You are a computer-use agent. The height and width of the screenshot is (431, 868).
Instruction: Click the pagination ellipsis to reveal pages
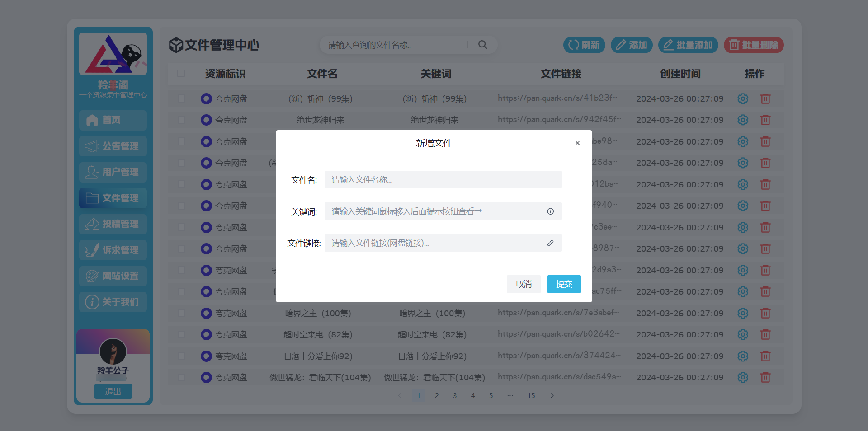point(510,395)
